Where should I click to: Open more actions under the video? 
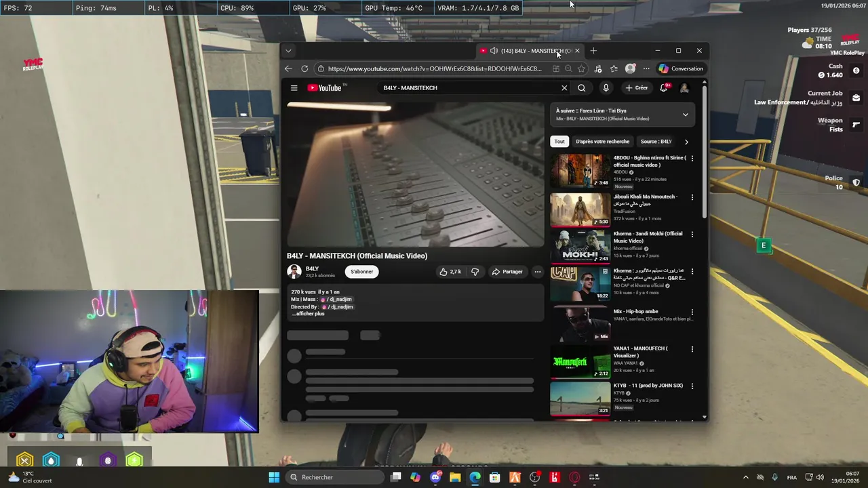click(x=537, y=272)
